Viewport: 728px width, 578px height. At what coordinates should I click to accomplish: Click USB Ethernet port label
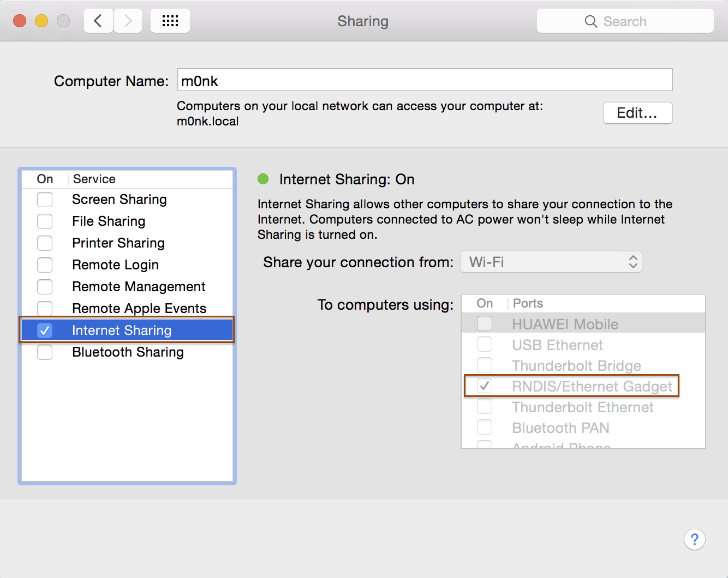[557, 345]
